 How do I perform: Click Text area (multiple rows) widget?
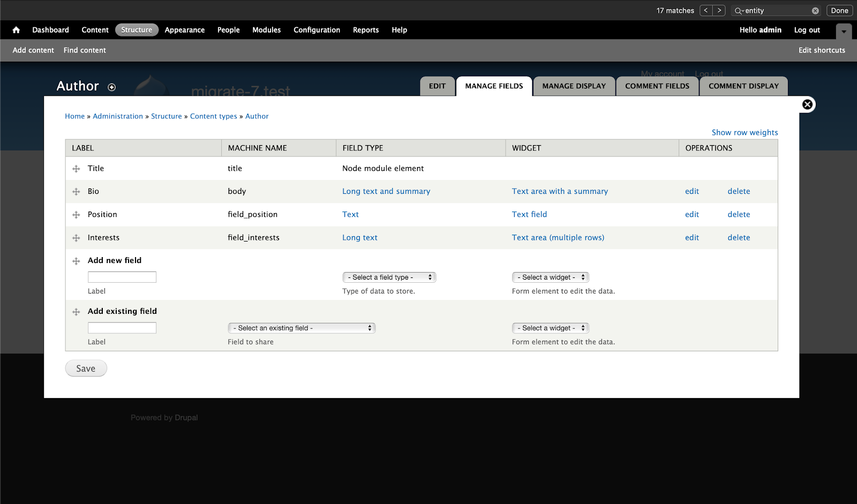click(558, 237)
